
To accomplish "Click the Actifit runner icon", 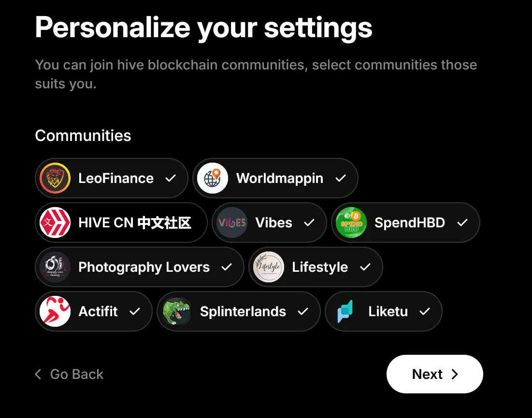I will (55, 311).
